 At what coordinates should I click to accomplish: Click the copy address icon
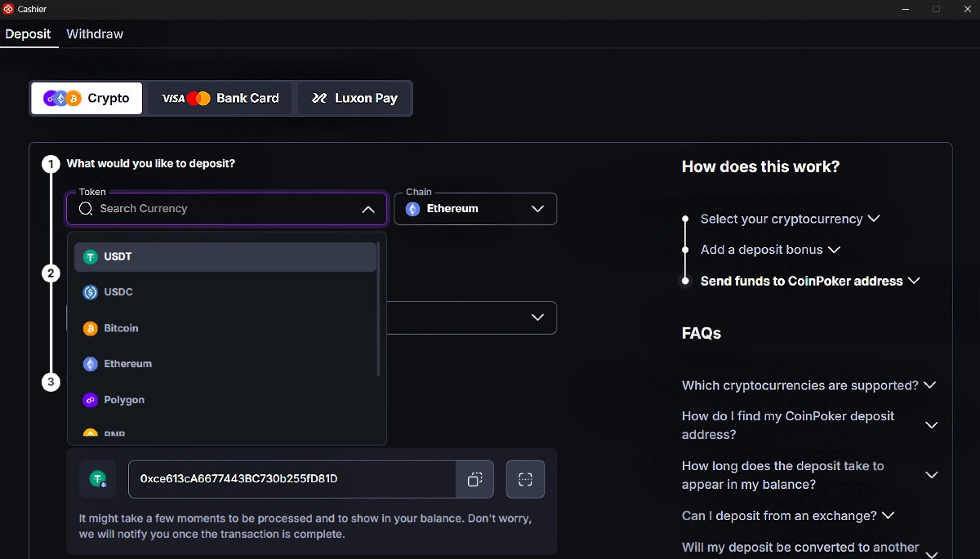pyautogui.click(x=474, y=479)
